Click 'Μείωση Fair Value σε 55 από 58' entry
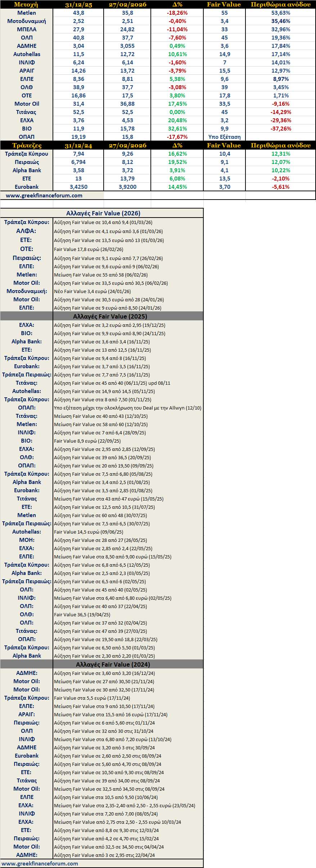The image size is (316, 868). click(101, 275)
